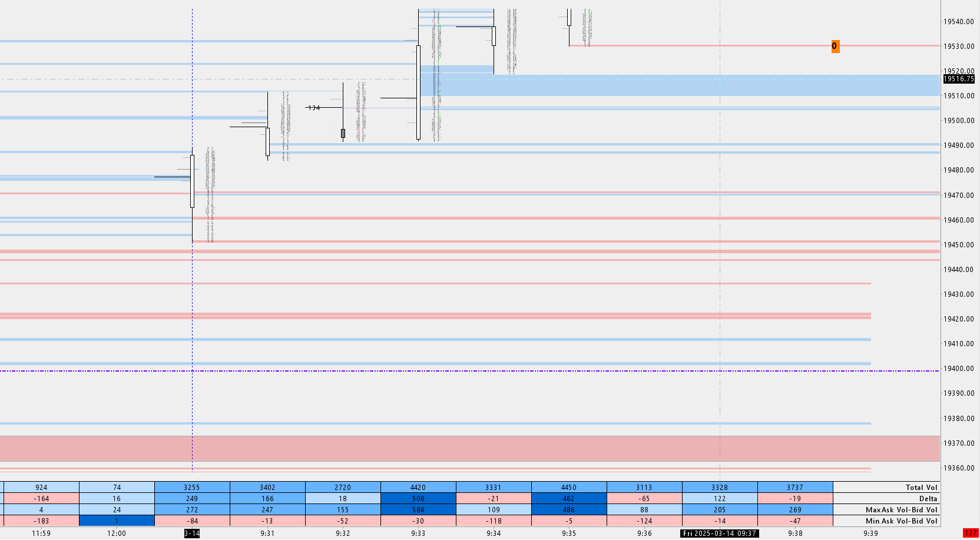Click the Delta cell showing -21
The width and height of the screenshot is (980, 540).
[x=494, y=498]
